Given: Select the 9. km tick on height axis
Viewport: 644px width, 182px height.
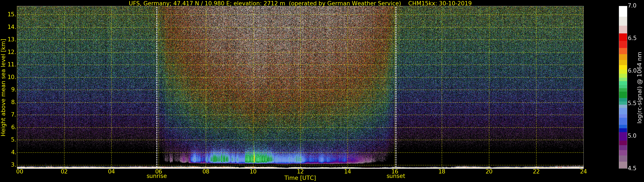Looking at the screenshot, I should click(13, 90).
